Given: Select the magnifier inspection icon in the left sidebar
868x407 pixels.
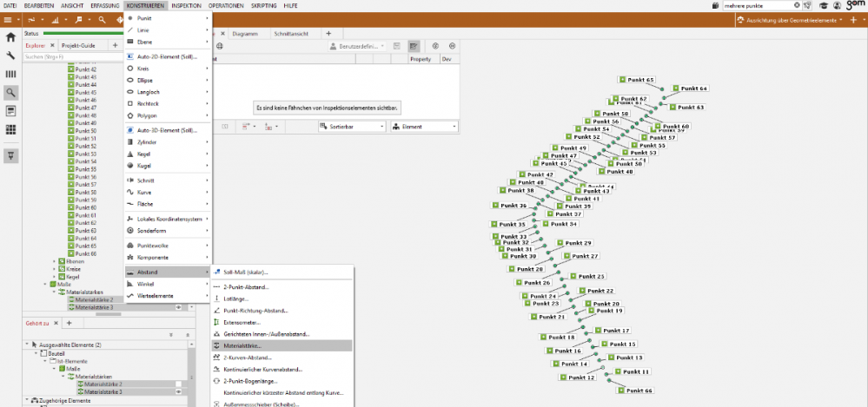Looking at the screenshot, I should tap(11, 92).
